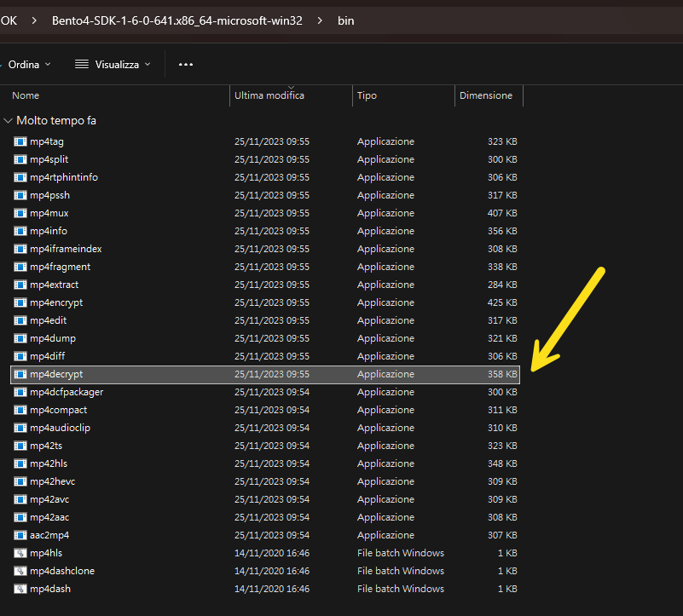Image resolution: width=683 pixels, height=616 pixels.
Task: Sort by the Dimensione column header
Action: (x=486, y=95)
